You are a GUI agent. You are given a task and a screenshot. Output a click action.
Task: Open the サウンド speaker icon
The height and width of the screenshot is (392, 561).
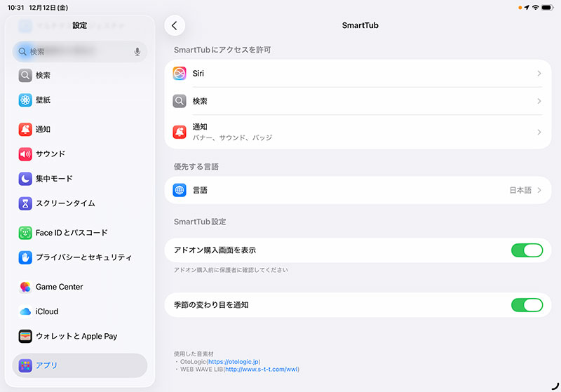[25, 154]
